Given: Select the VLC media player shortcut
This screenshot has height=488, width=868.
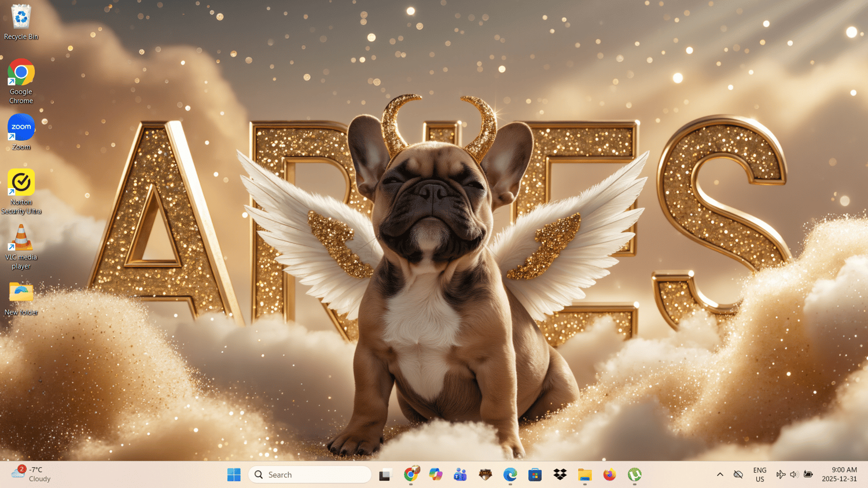Looking at the screenshot, I should click(21, 247).
